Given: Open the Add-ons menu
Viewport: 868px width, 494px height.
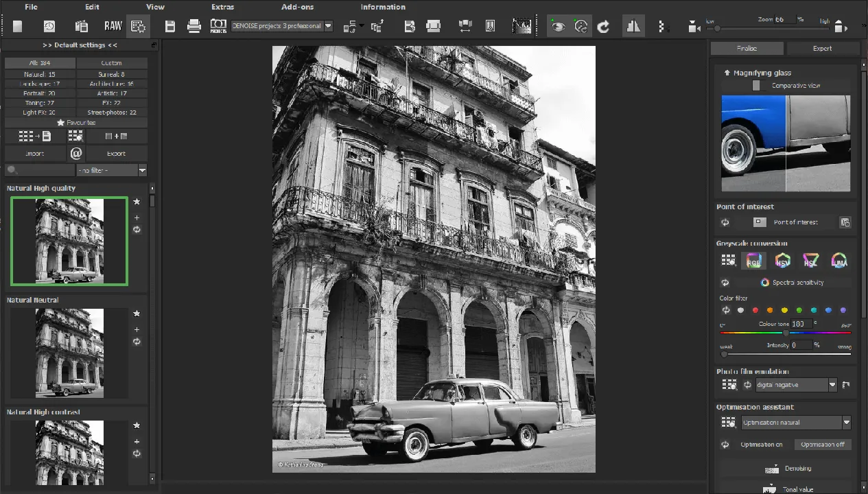Looking at the screenshot, I should 298,7.
